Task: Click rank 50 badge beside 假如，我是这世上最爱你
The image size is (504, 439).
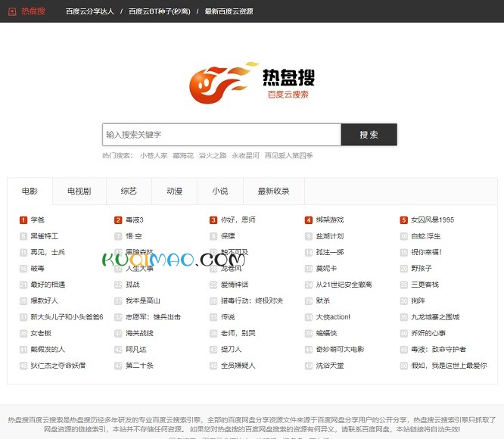Action: click(403, 366)
